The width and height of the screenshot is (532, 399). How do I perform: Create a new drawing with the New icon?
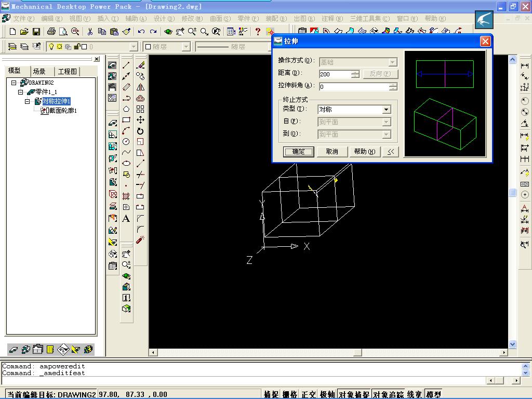(12, 32)
